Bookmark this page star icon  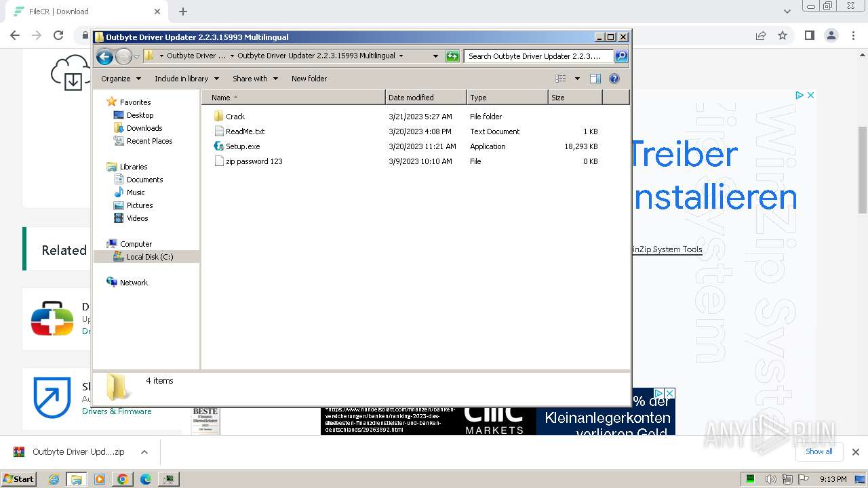pyautogui.click(x=783, y=35)
